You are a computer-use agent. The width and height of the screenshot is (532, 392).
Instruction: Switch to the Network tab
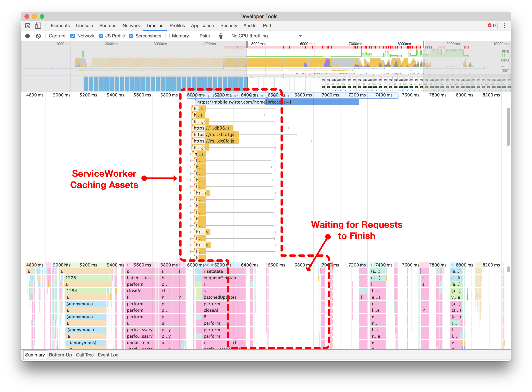[x=131, y=26]
